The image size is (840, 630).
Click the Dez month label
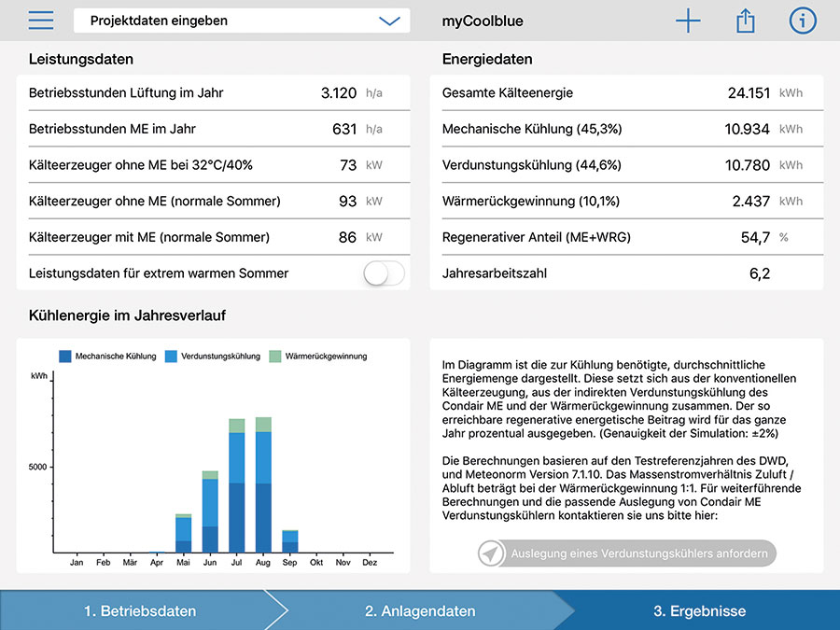[x=370, y=563]
